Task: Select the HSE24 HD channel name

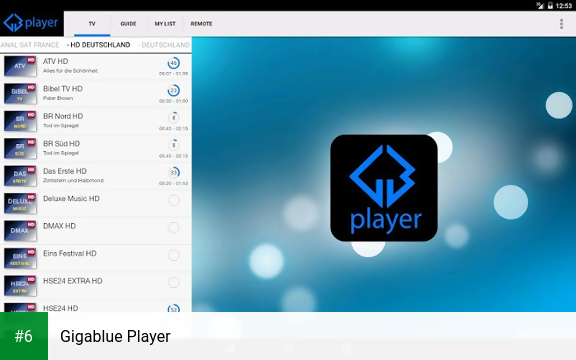Action: [x=61, y=308]
